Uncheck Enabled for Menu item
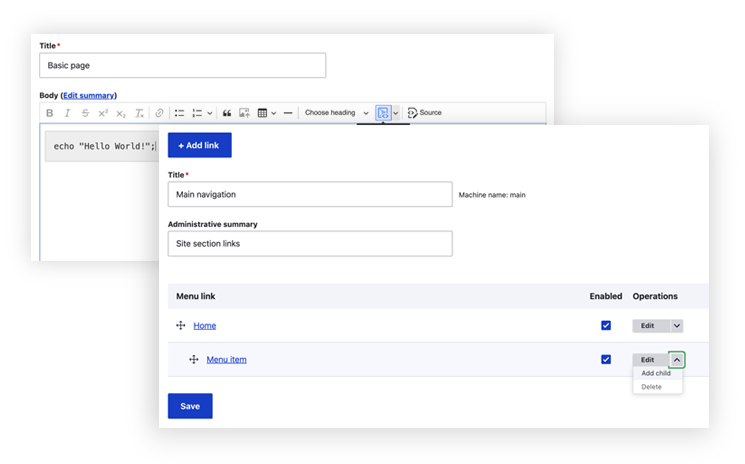This screenshot has height=464, width=745. point(606,360)
